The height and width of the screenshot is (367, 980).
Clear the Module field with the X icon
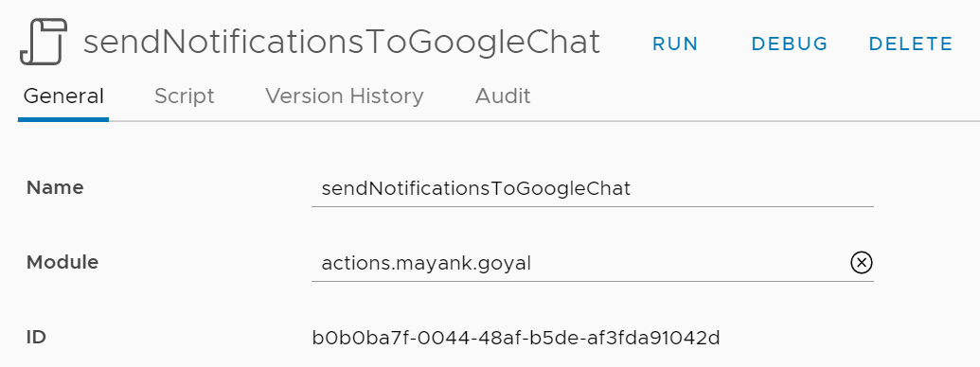point(862,263)
